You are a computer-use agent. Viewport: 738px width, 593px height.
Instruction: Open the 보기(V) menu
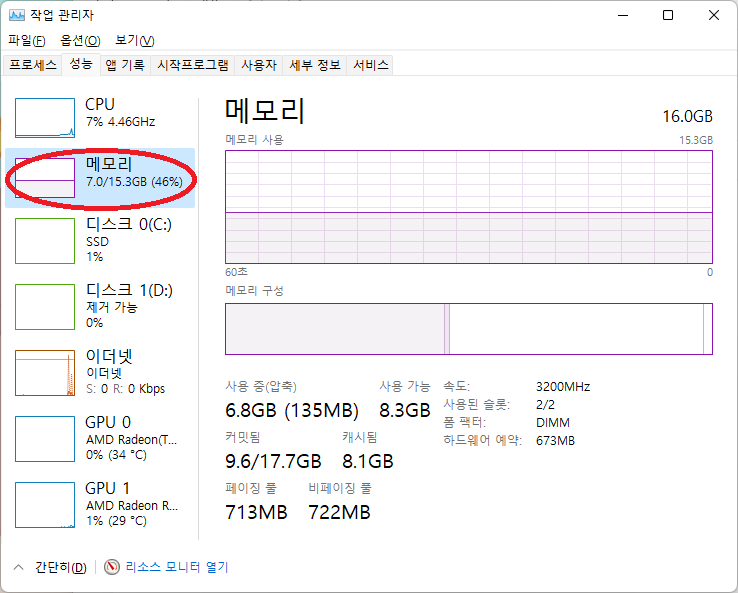tap(135, 40)
